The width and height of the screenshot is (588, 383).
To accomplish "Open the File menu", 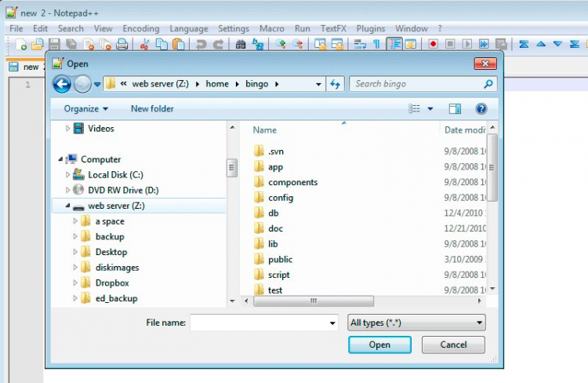I will pos(16,28).
